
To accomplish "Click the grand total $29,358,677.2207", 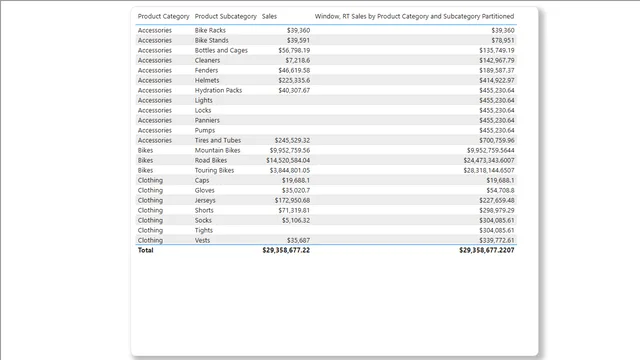I will pos(487,250).
